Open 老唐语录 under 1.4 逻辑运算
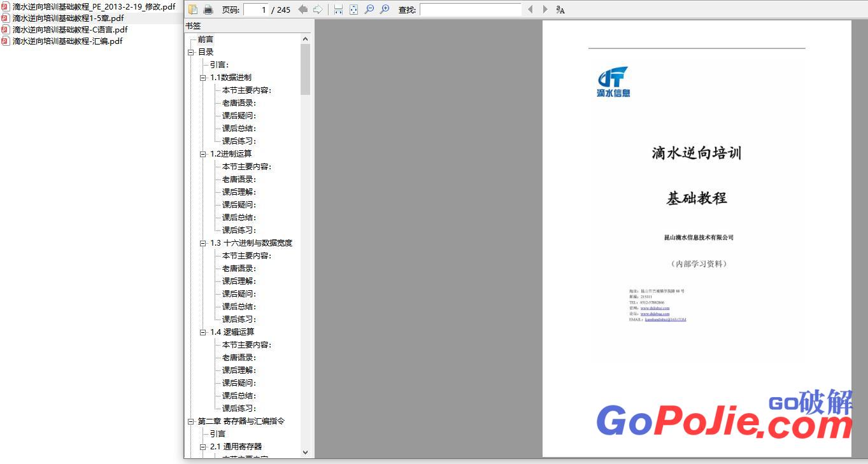 tap(239, 358)
